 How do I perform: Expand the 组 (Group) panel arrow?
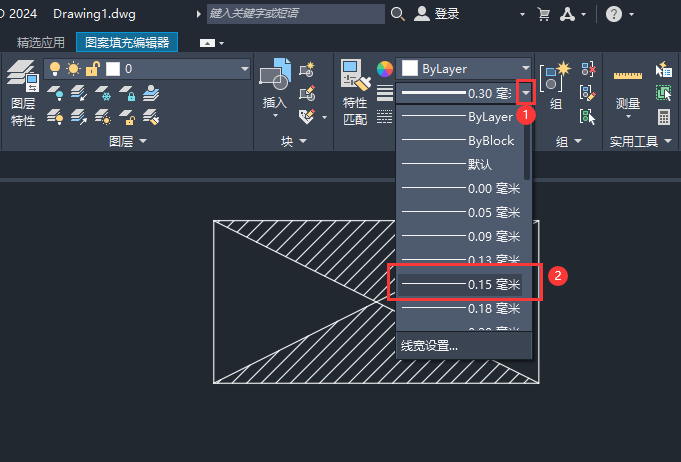pyautogui.click(x=578, y=141)
